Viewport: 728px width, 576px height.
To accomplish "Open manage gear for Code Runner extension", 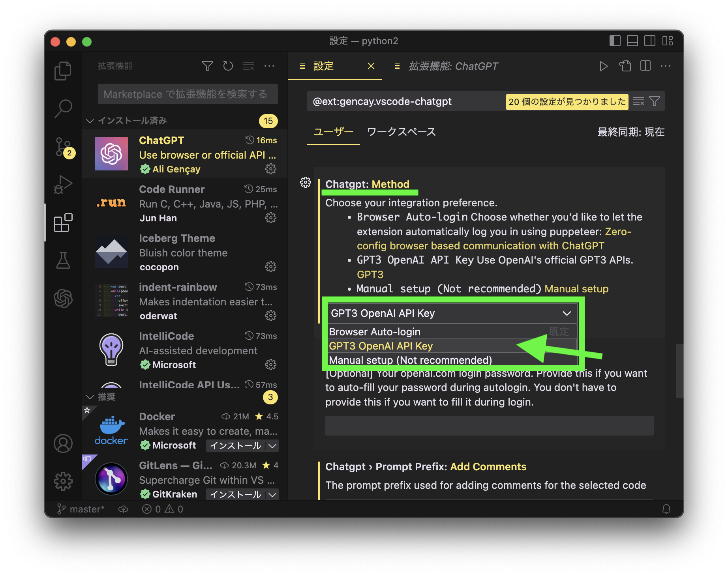I will click(270, 218).
